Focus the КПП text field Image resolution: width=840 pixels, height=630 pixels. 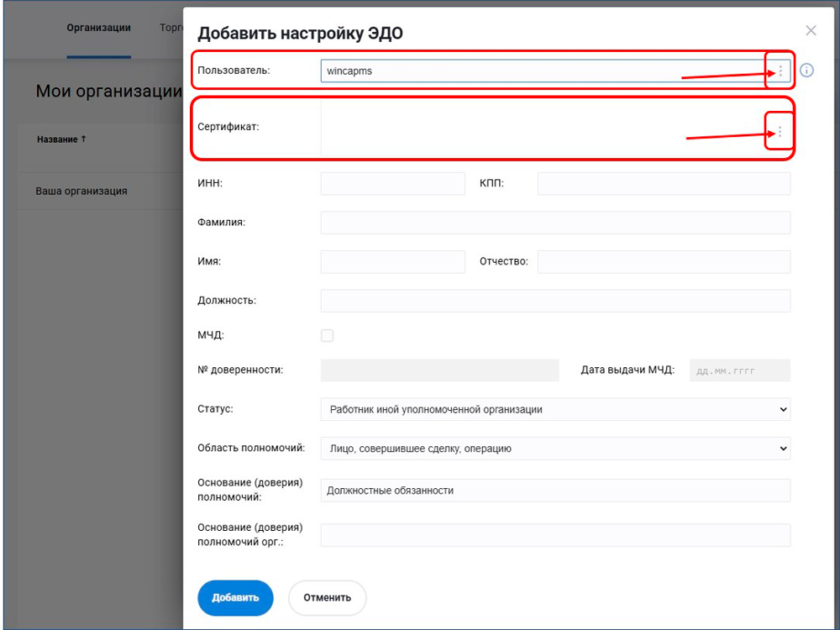(x=663, y=184)
